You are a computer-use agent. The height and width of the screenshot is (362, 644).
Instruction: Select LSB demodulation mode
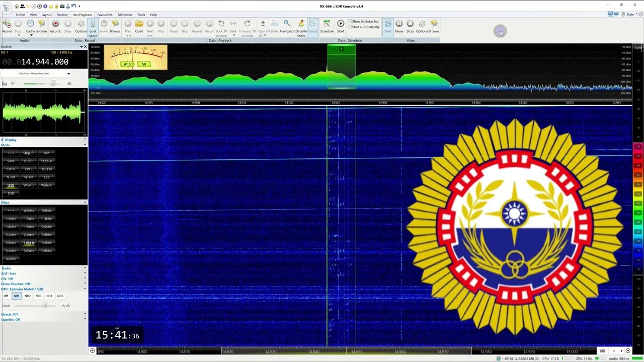tap(47, 177)
